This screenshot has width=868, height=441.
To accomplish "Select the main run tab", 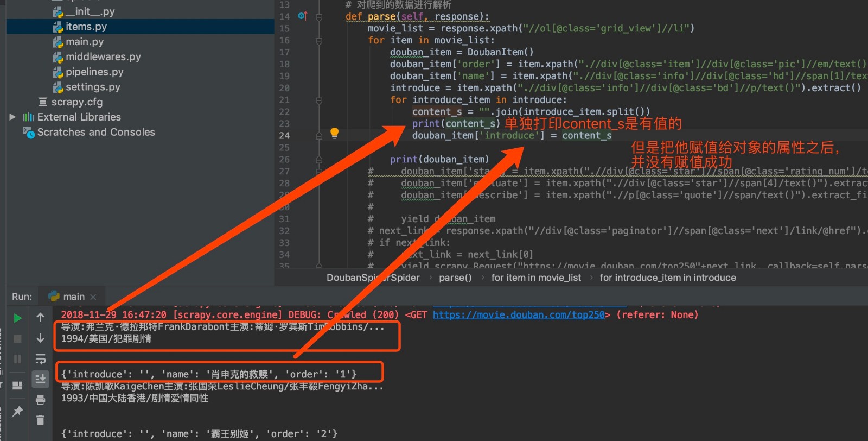I will 67,297.
